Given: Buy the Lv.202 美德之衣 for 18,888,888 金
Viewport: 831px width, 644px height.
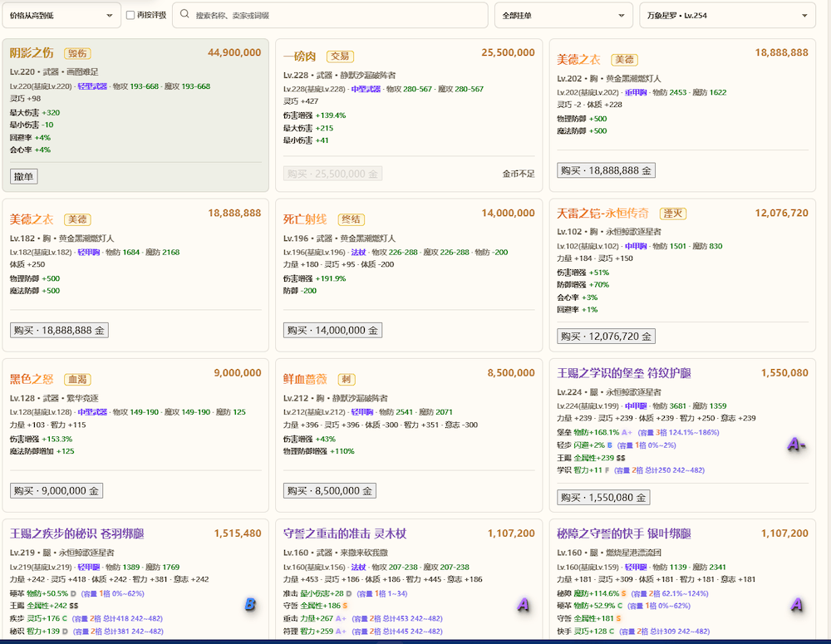Looking at the screenshot, I should [x=606, y=170].
